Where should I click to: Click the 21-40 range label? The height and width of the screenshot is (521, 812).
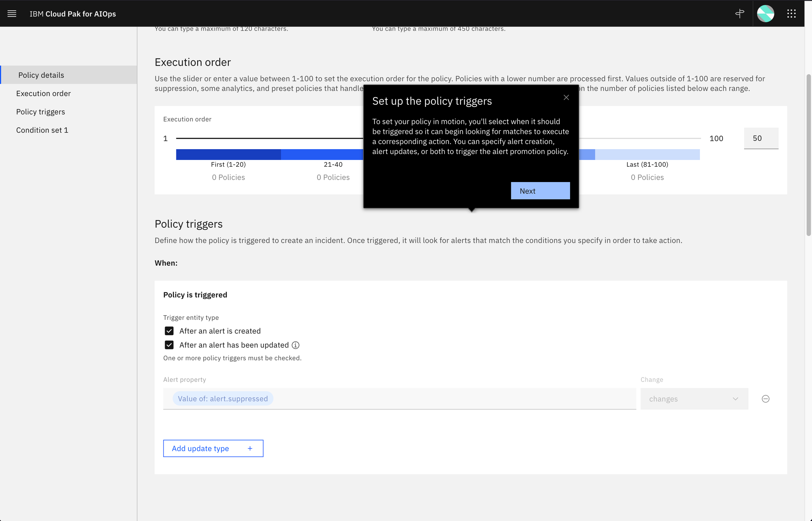[333, 164]
